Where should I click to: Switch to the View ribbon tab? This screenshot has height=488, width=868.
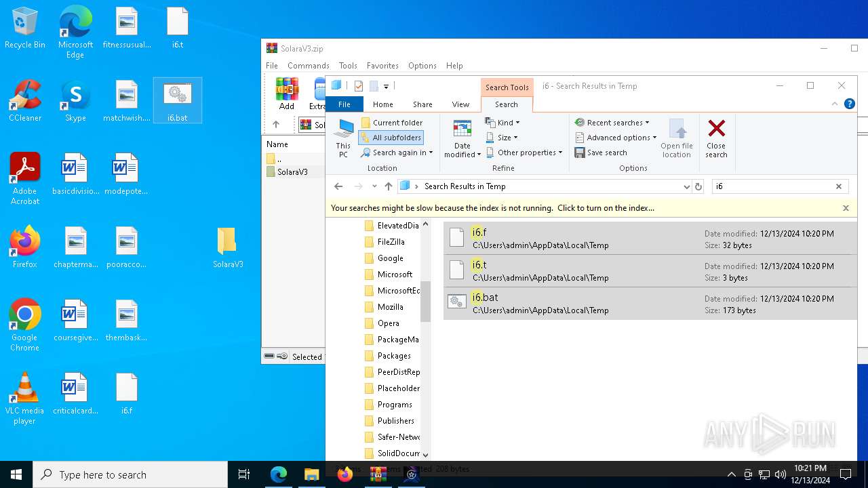[x=460, y=104]
